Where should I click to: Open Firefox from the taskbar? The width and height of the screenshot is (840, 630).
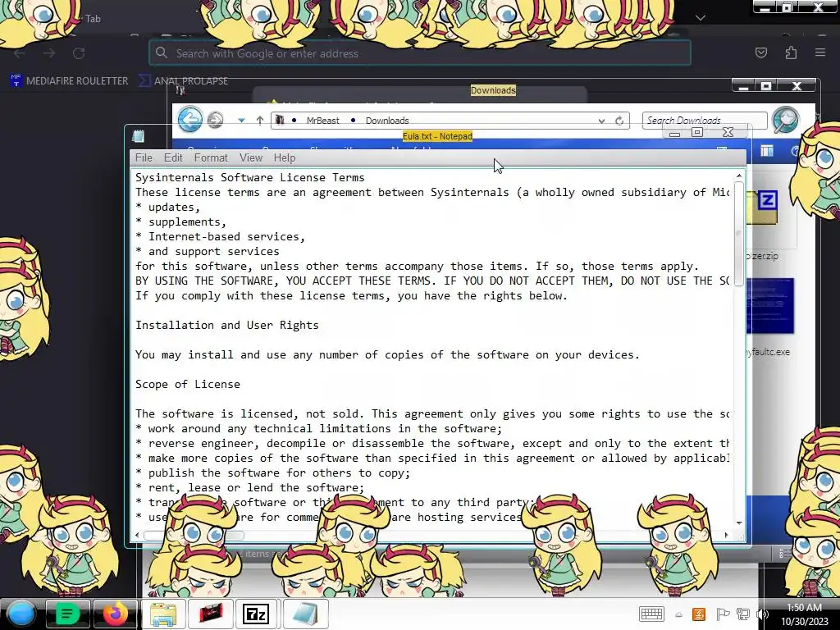(115, 614)
